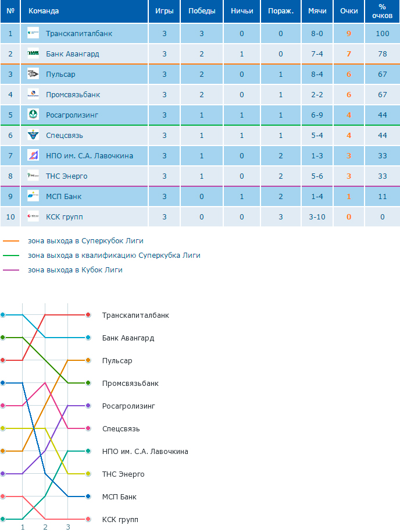
Task: Click pink end marker next to Спецсвязь chart label
Action: tap(88, 428)
